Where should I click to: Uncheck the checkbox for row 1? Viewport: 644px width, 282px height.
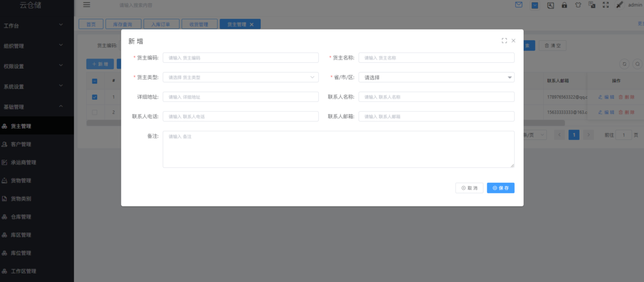94,97
